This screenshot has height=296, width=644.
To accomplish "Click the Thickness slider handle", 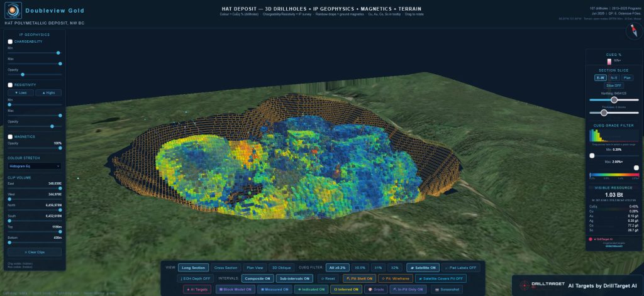I will (x=604, y=112).
